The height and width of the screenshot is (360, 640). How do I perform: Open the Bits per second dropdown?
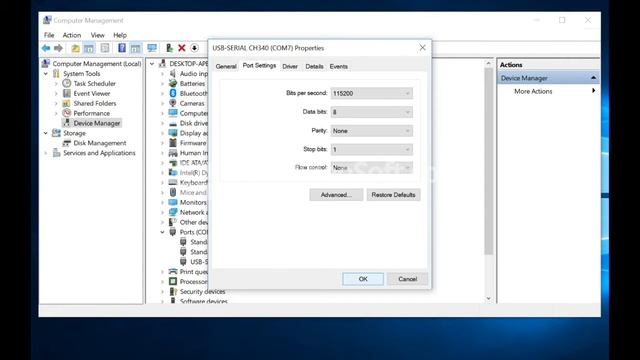(371, 93)
